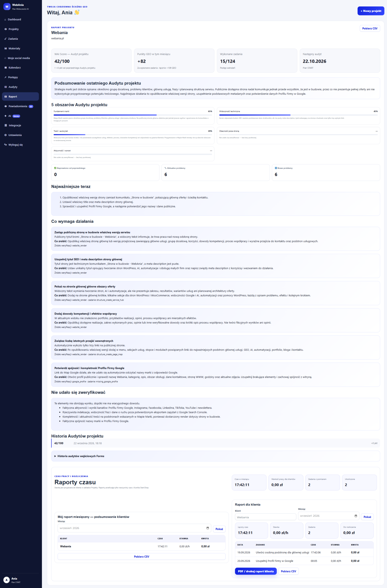Click the Kalendarz sidebar icon

(x=6, y=68)
